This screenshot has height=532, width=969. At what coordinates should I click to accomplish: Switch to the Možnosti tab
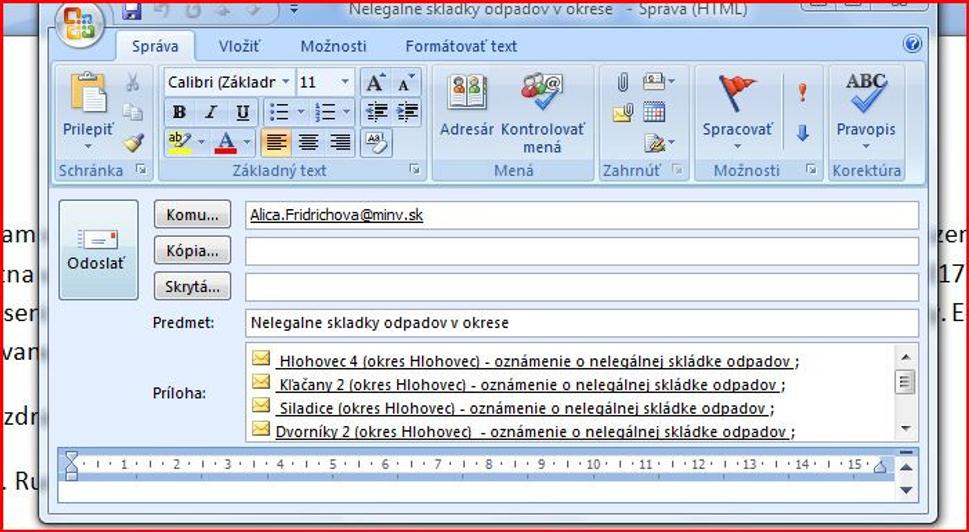click(334, 46)
